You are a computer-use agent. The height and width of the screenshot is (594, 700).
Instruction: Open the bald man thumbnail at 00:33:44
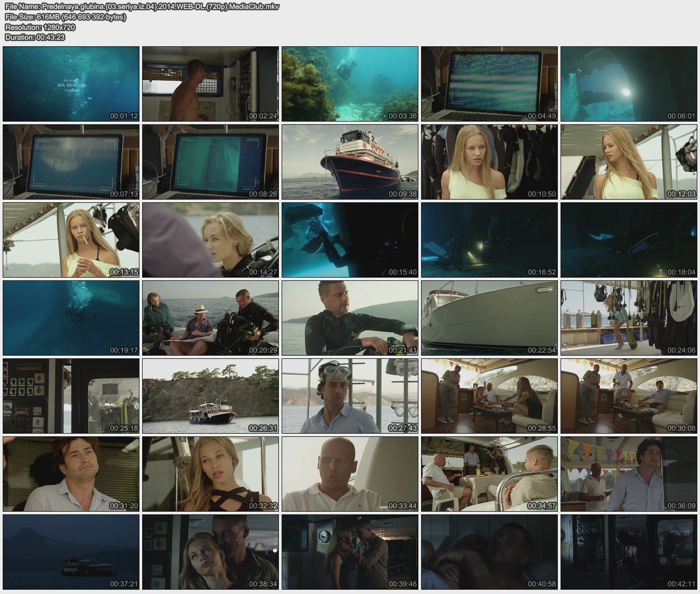pos(350,474)
